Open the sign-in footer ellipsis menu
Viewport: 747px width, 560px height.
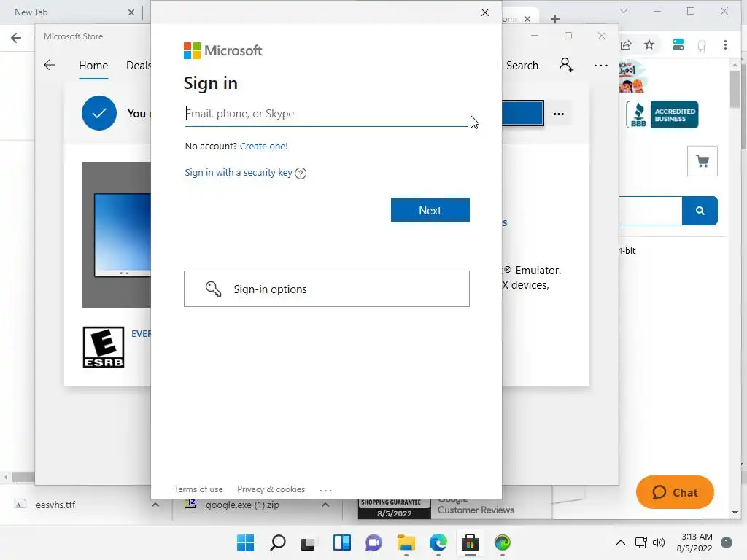[x=325, y=490]
